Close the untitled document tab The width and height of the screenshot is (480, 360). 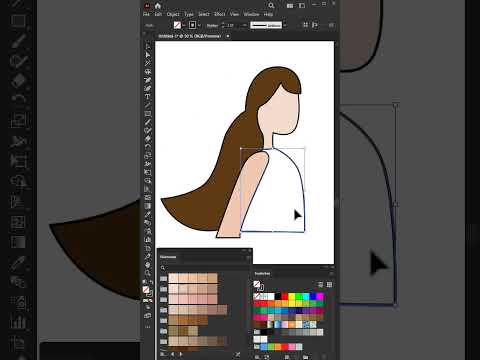228,36
